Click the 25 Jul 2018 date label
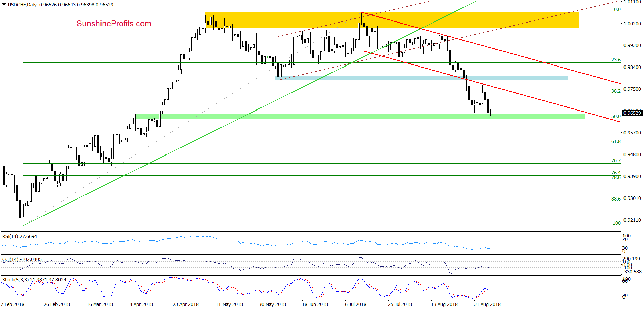This screenshot has width=644, height=309. (400, 304)
